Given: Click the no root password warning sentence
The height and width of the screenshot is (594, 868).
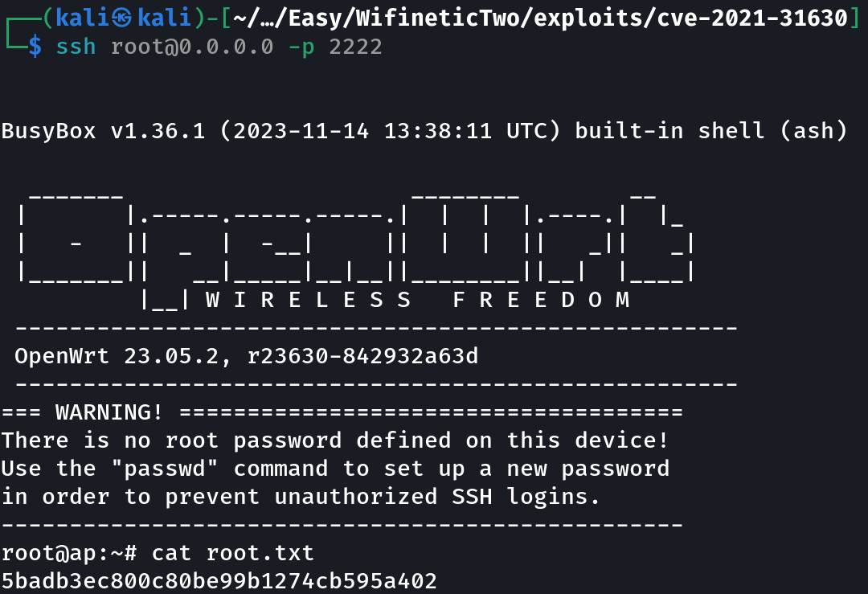Looking at the screenshot, I should pyautogui.click(x=334, y=440).
